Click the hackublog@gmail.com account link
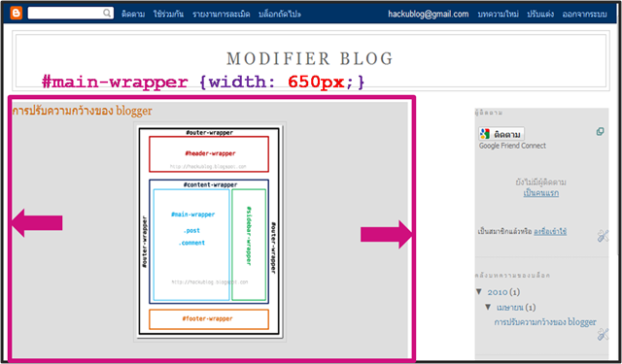The width and height of the screenshot is (622, 364). 429,14
